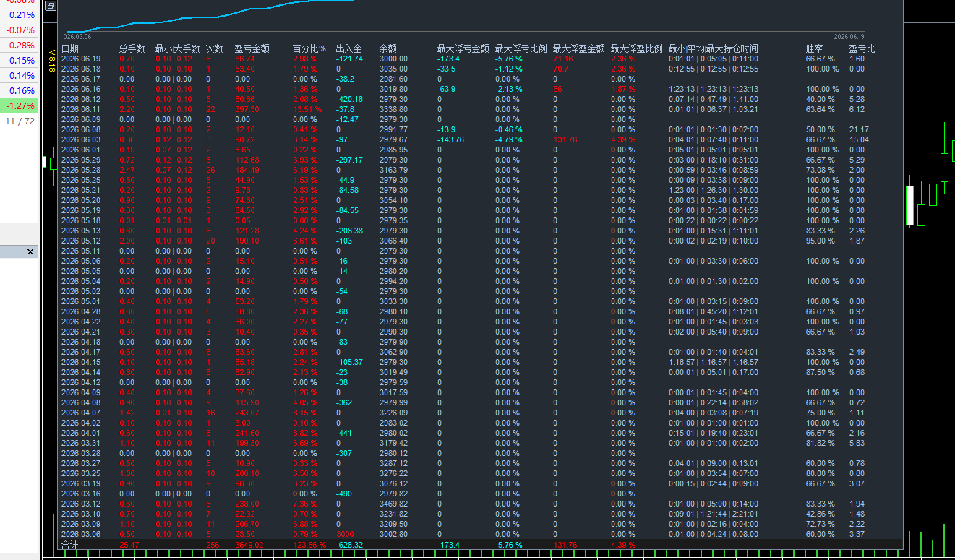955x560 pixels.
Task: Click holding time 1:23:13 | 1:23:13 | 1:23:13
Action: (x=714, y=89)
